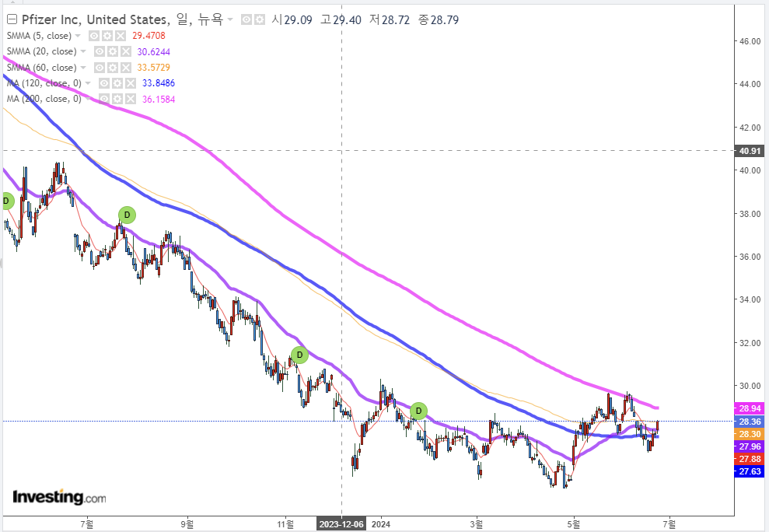
Task: Click the 40.91 crosshair price label
Action: pyautogui.click(x=750, y=151)
